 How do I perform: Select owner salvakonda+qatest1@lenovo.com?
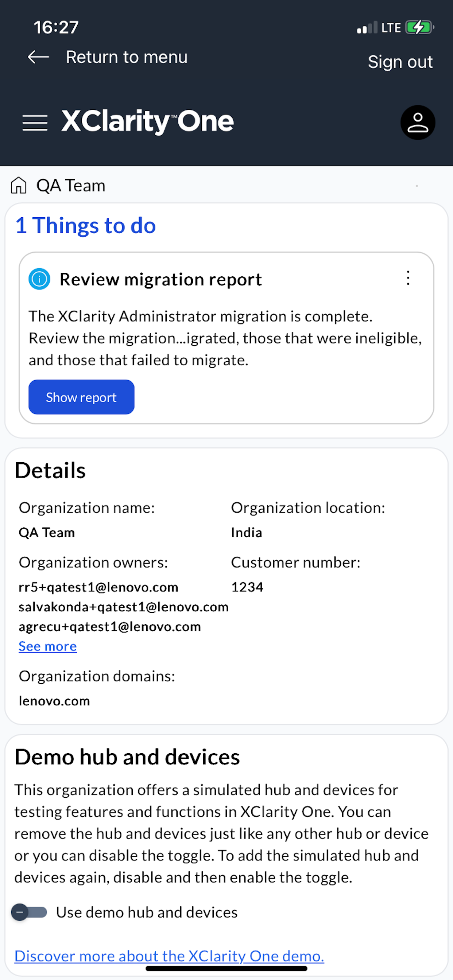tap(124, 607)
